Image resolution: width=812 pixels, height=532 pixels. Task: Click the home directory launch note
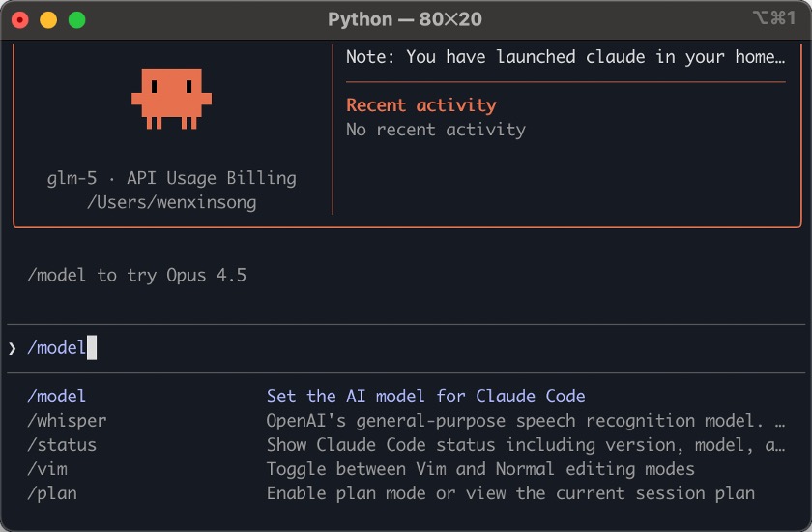(x=565, y=57)
